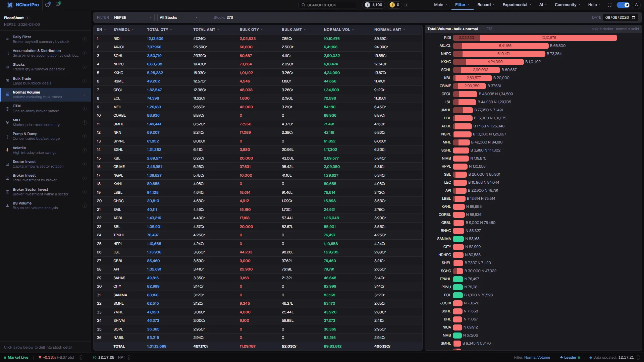This screenshot has width=644, height=362.
Task: Open the Community menu
Action: 567,5
